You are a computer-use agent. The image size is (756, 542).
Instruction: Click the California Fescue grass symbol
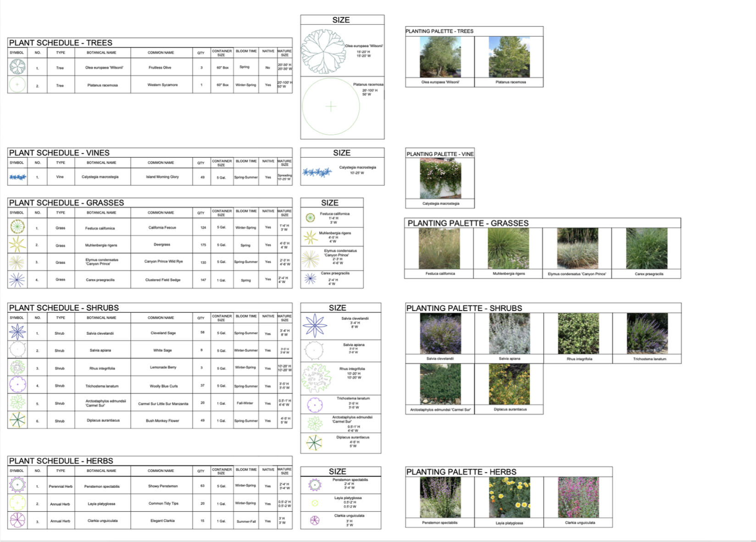(x=17, y=227)
